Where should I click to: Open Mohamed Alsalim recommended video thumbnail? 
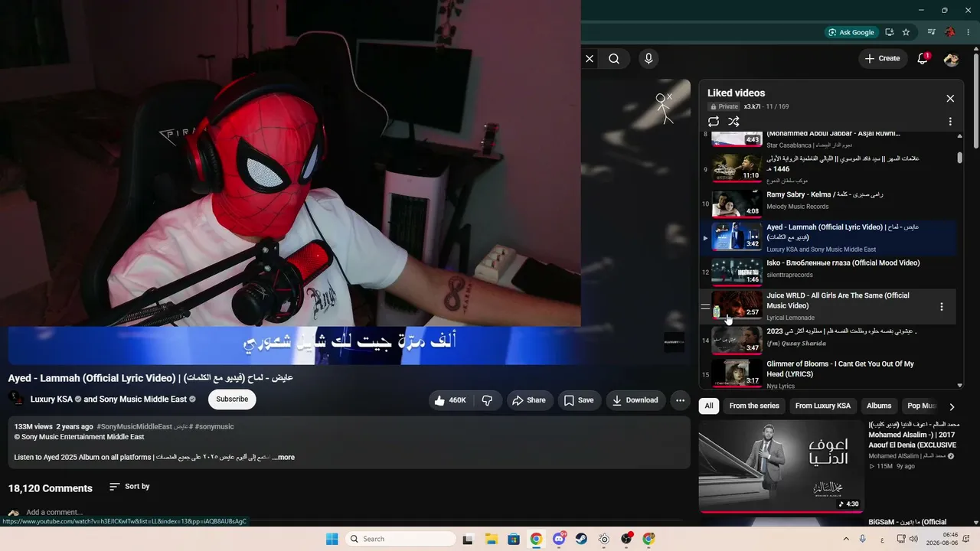782,465
